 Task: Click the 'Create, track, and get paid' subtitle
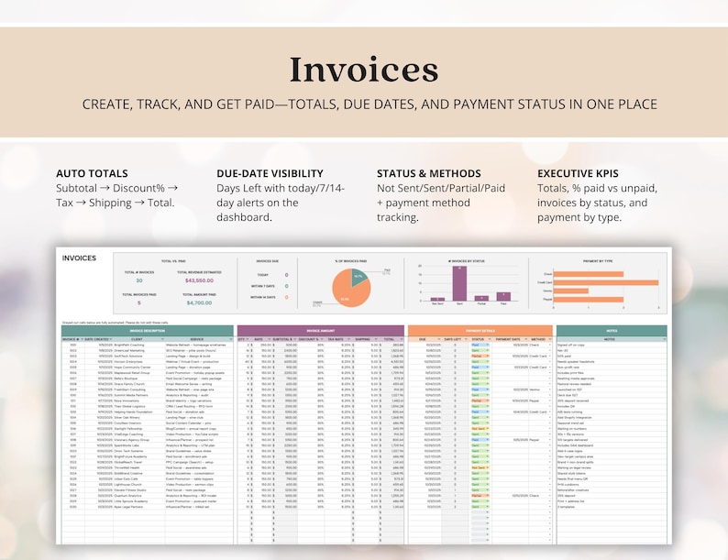[x=370, y=104]
